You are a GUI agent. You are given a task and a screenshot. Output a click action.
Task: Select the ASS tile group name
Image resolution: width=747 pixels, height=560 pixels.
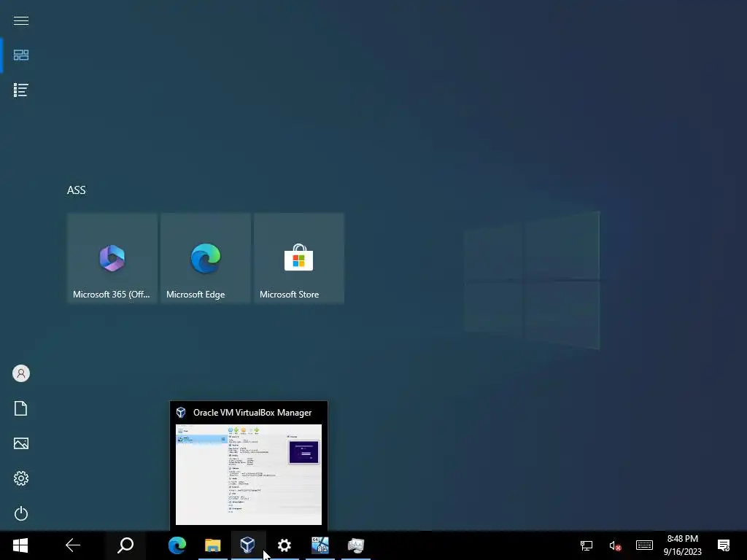point(76,190)
